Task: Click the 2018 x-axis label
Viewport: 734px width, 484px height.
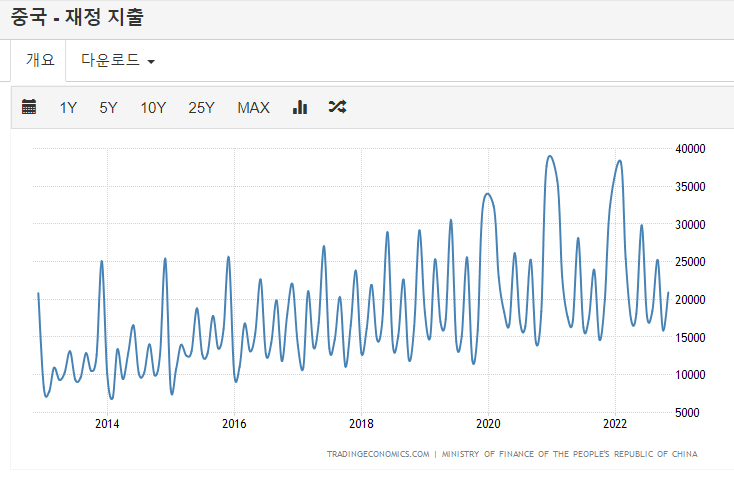Action: 361,424
